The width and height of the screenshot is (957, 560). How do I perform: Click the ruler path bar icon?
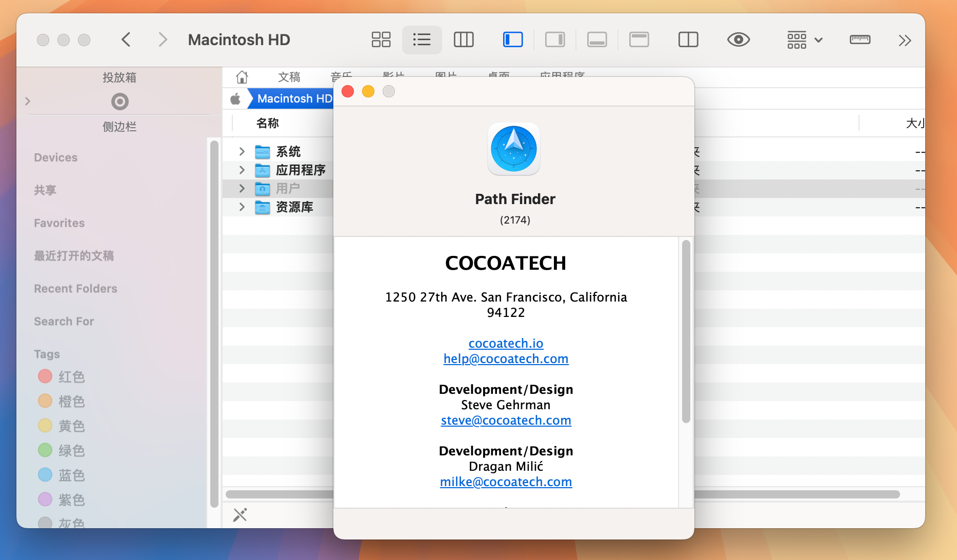tap(860, 40)
